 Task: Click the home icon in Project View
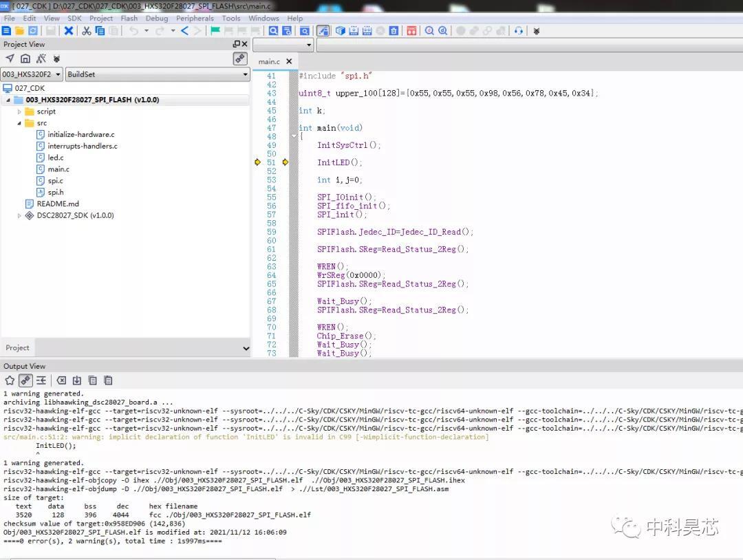pyautogui.click(x=25, y=58)
